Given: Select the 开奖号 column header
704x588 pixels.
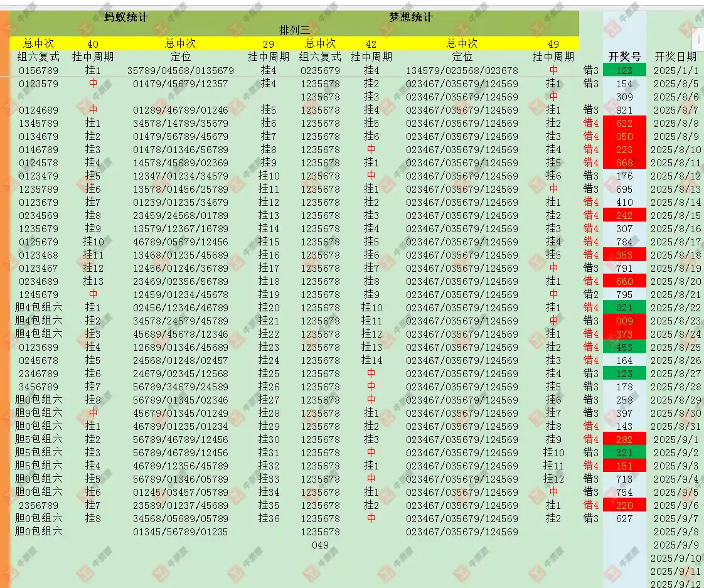Looking at the screenshot, I should [x=624, y=56].
